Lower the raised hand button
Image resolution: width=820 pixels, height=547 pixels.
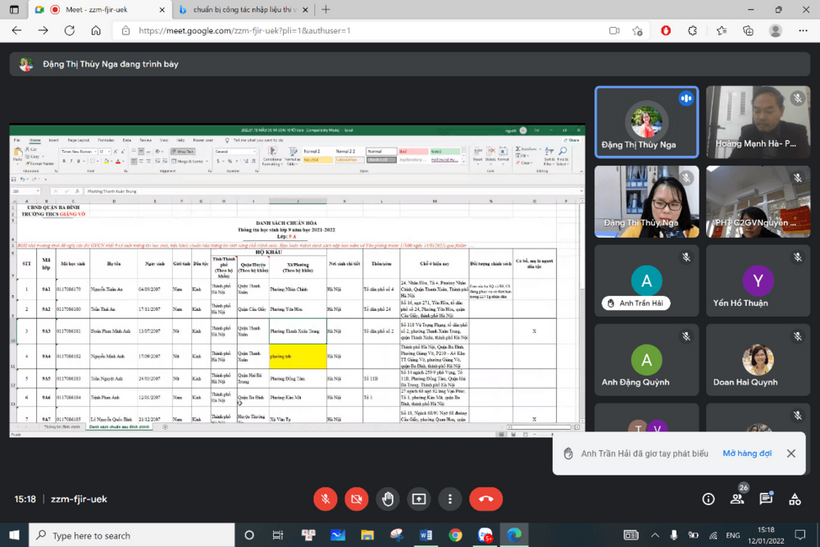[387, 498]
